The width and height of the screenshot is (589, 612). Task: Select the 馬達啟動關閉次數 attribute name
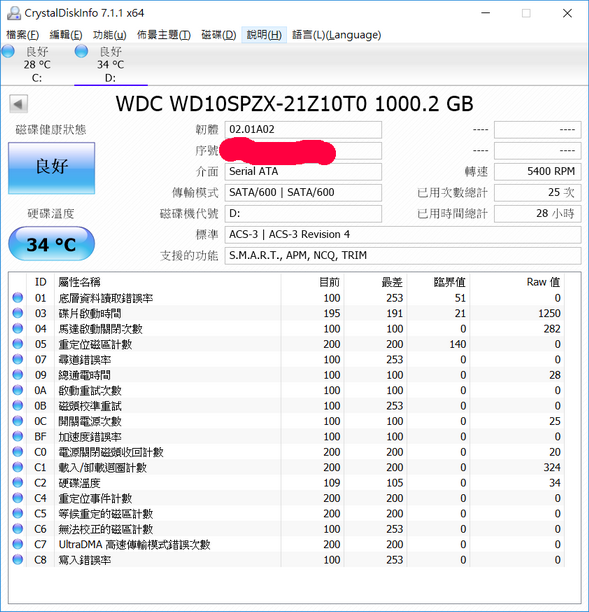100,329
